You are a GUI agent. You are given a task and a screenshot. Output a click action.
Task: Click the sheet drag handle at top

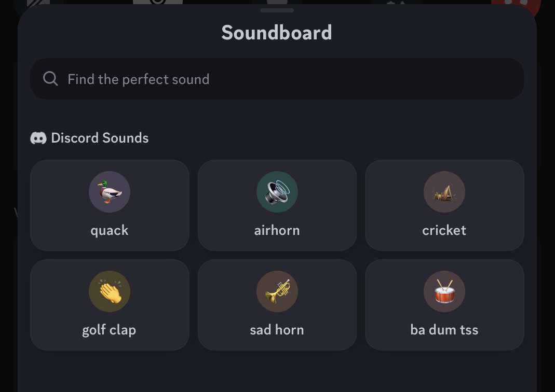277,10
